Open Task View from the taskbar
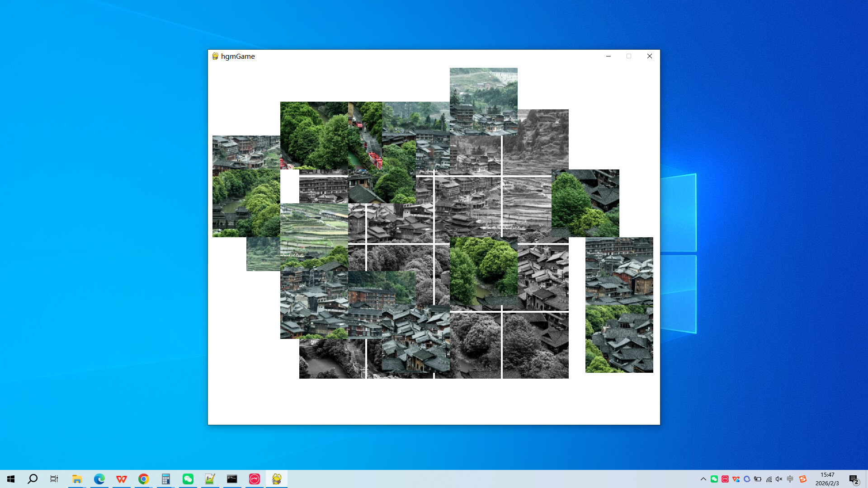This screenshot has height=488, width=868. pos(54,479)
